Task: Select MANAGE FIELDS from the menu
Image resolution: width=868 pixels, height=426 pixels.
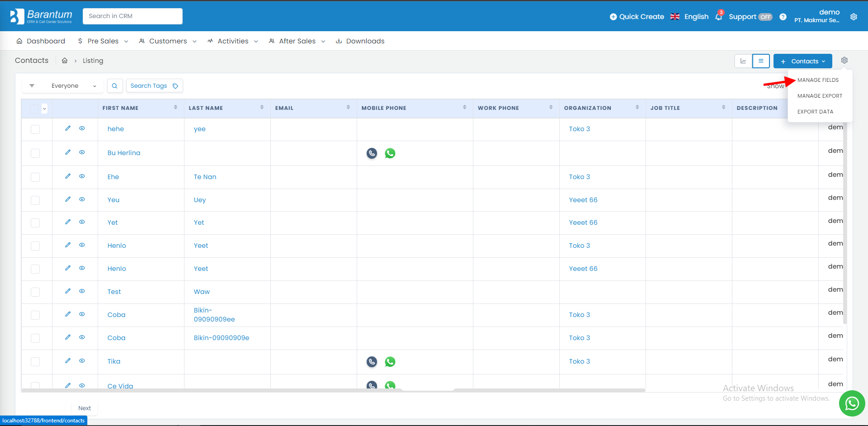Action: 818,80
